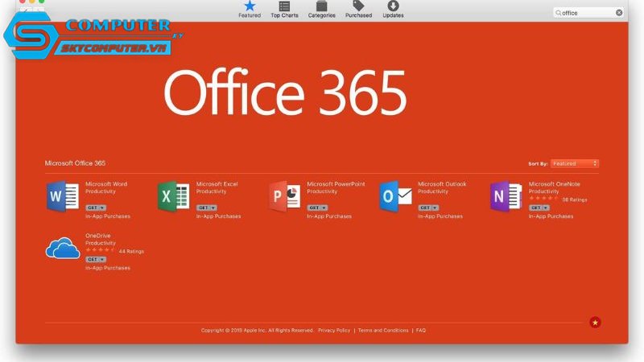
Task: Click the Microsoft Outlook title link
Action: tap(442, 184)
